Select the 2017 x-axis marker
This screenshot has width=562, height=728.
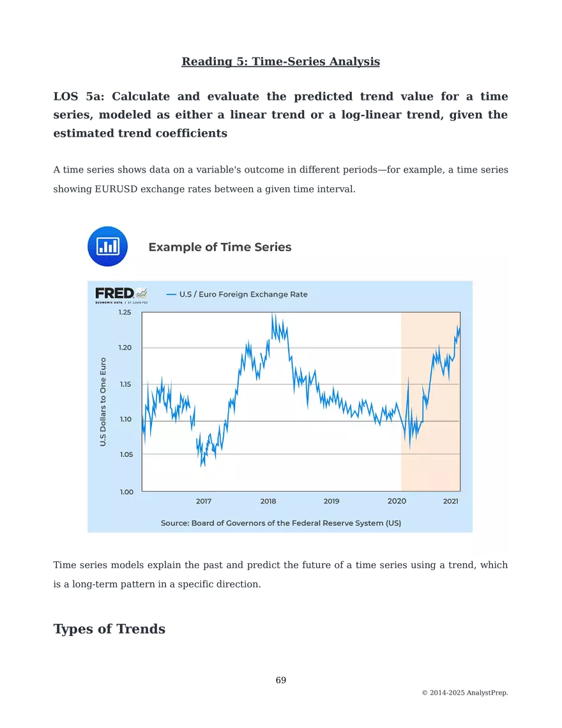click(204, 502)
